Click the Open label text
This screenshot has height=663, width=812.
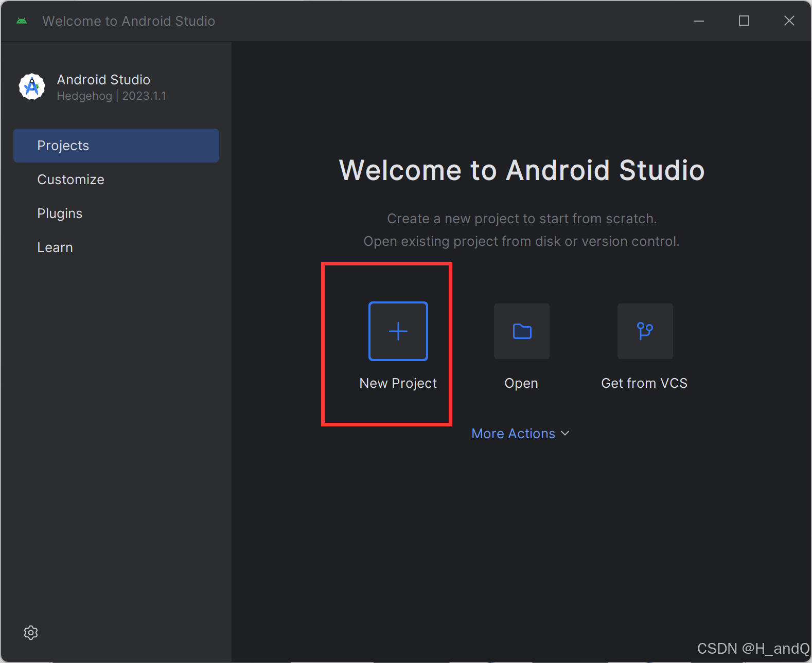(x=521, y=383)
